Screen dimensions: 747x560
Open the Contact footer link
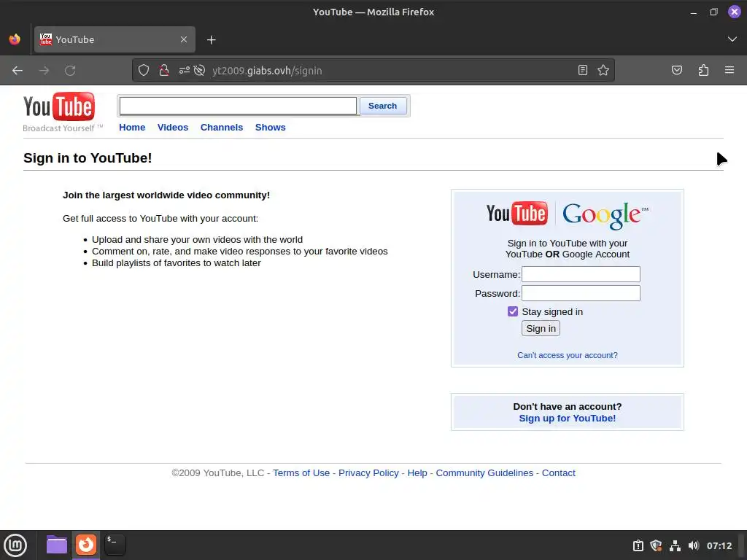[x=558, y=472]
